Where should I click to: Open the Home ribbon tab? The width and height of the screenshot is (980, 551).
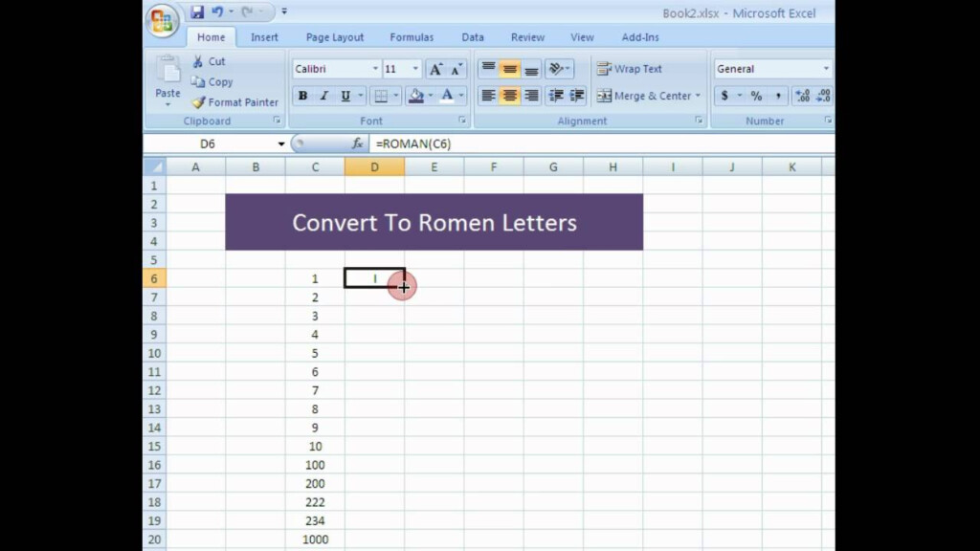(x=212, y=37)
